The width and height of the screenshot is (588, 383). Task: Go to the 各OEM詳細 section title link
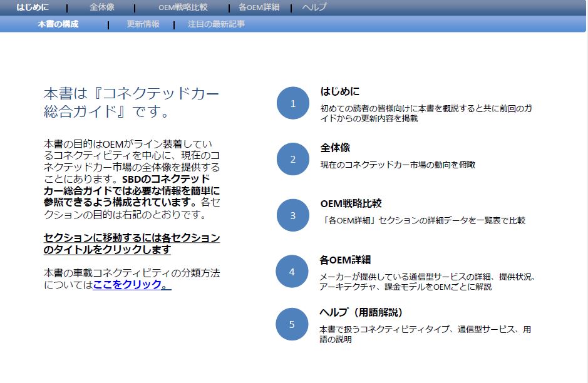click(x=345, y=260)
